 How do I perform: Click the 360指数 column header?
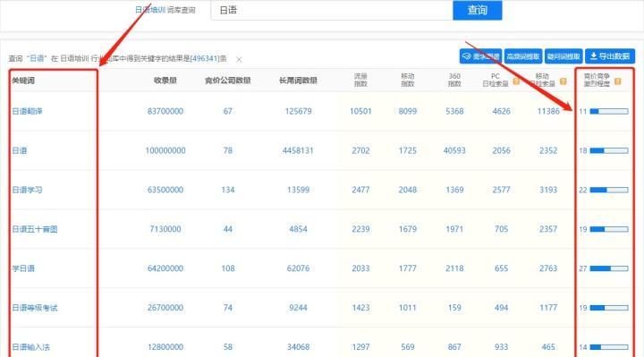pyautogui.click(x=454, y=81)
